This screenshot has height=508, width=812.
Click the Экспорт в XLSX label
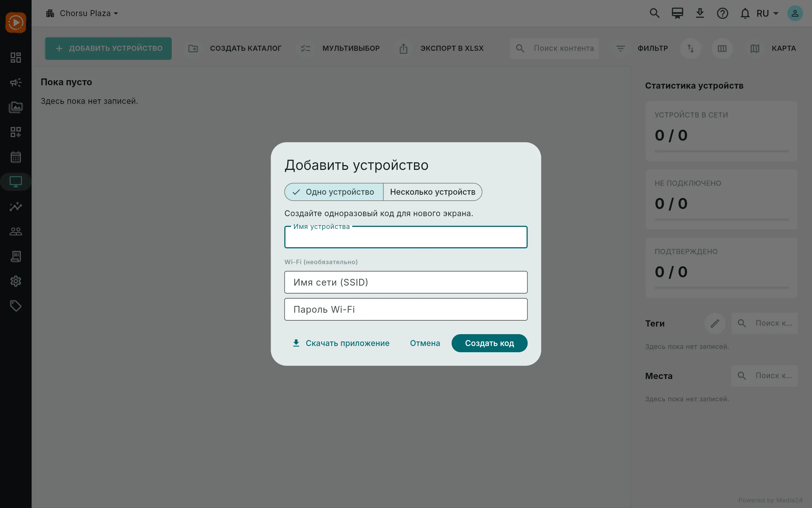pos(452,48)
